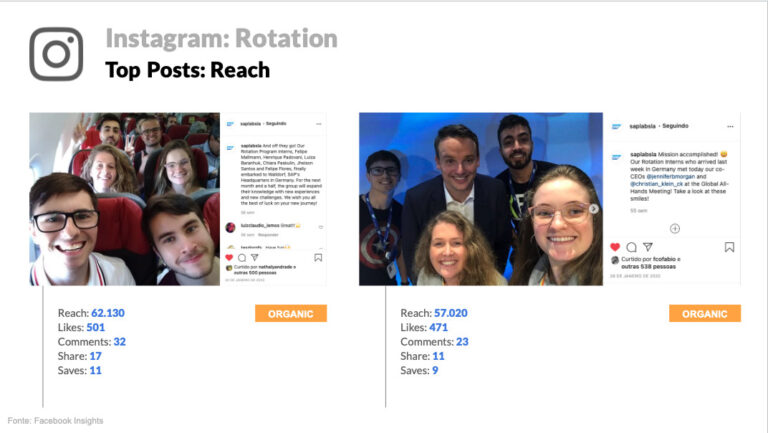Open saplabsla profile avatar on right post
This screenshot has height=433, width=768.
(x=617, y=126)
